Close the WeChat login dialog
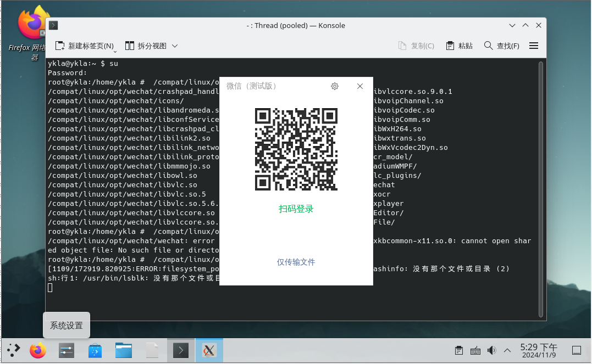Screen dimensions: 592x364 pos(360,86)
